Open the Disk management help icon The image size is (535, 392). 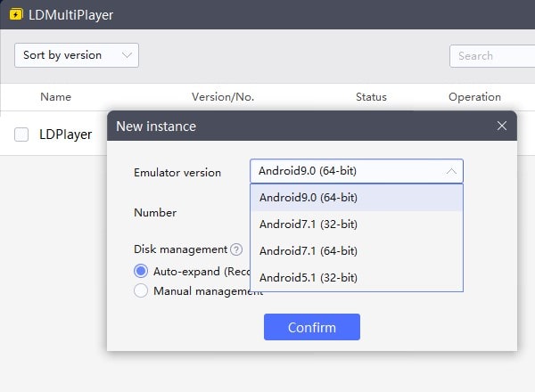236,249
